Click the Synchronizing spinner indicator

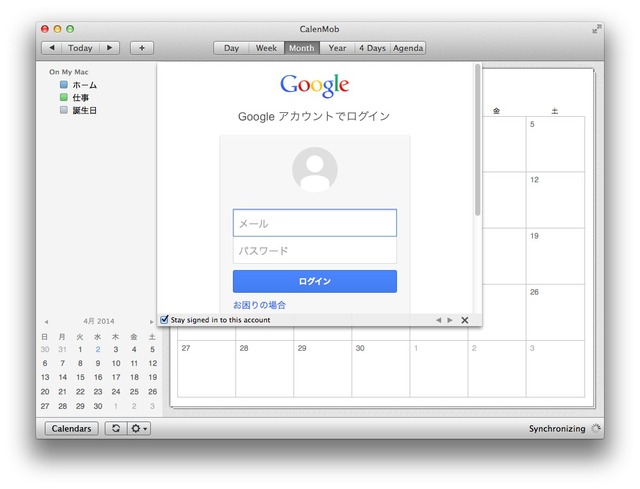click(596, 428)
